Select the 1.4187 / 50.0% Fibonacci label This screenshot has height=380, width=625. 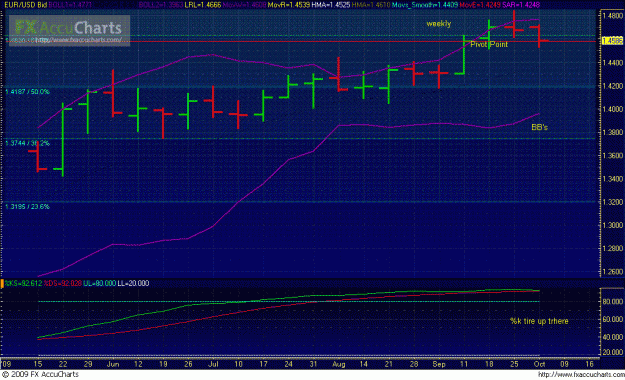pyautogui.click(x=28, y=92)
